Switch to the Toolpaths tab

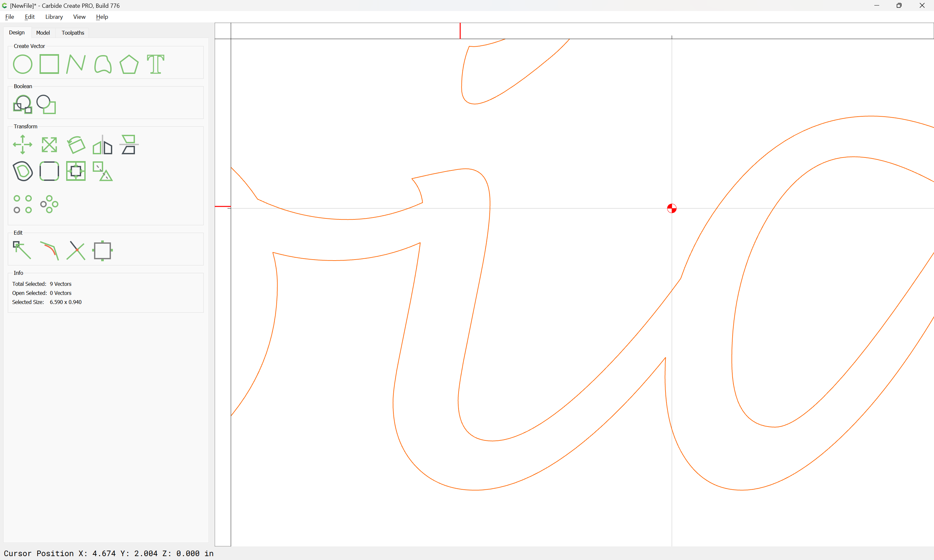pos(73,33)
